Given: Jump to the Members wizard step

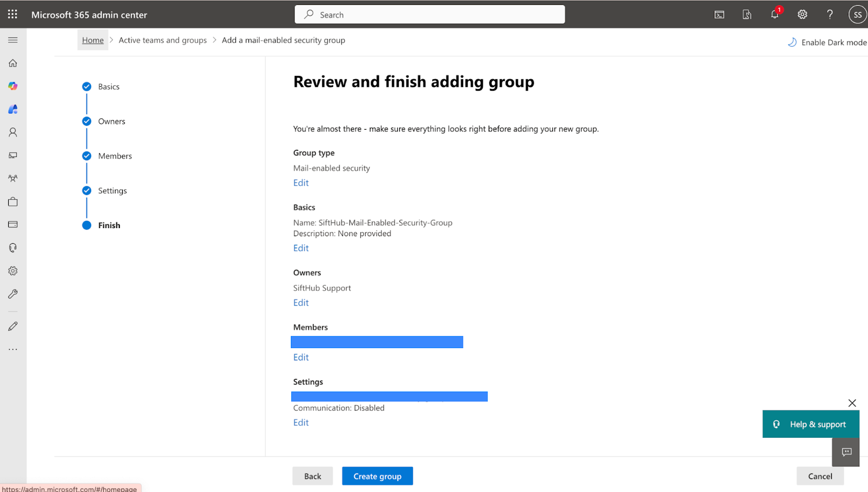Looking at the screenshot, I should click(x=114, y=156).
